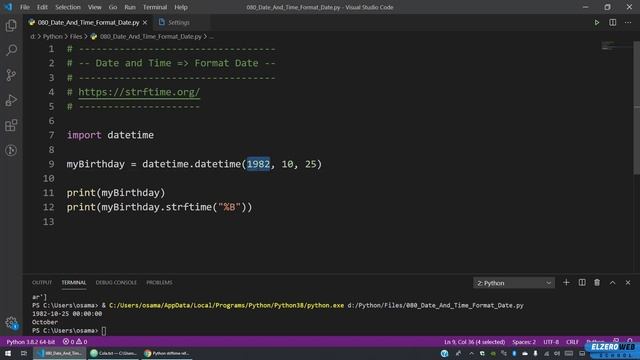
Task: Open the Extensions view
Action: pyautogui.click(x=11, y=125)
